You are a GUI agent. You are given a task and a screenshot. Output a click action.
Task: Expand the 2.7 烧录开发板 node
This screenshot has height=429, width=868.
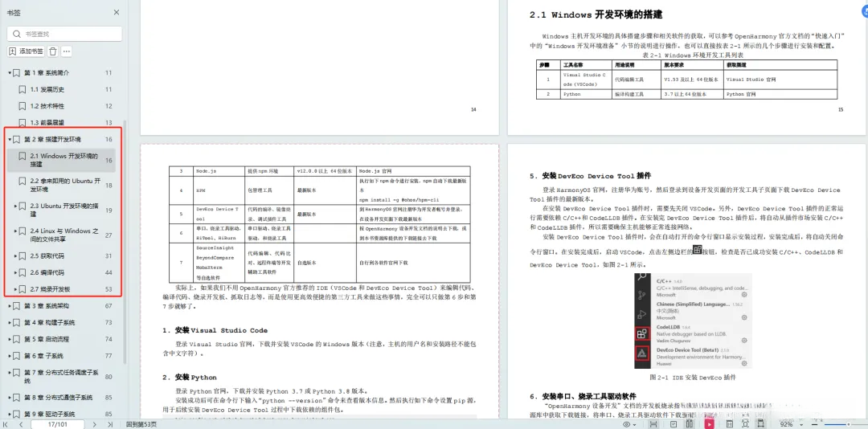pyautogui.click(x=15, y=289)
